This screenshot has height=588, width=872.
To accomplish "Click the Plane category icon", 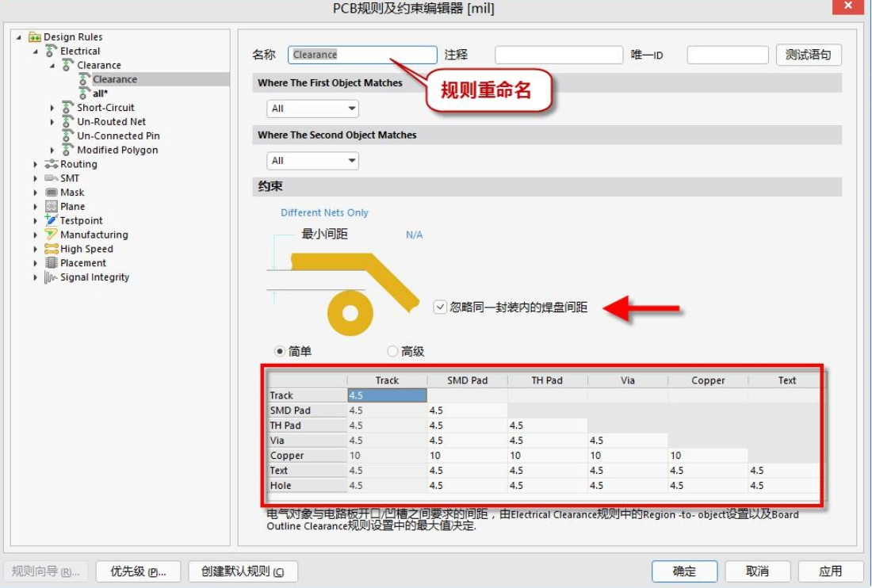I will (x=52, y=206).
